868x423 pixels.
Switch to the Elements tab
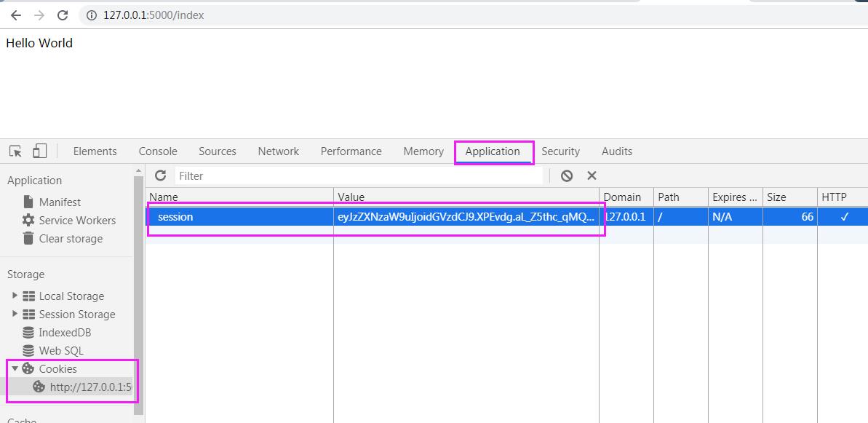coord(95,151)
